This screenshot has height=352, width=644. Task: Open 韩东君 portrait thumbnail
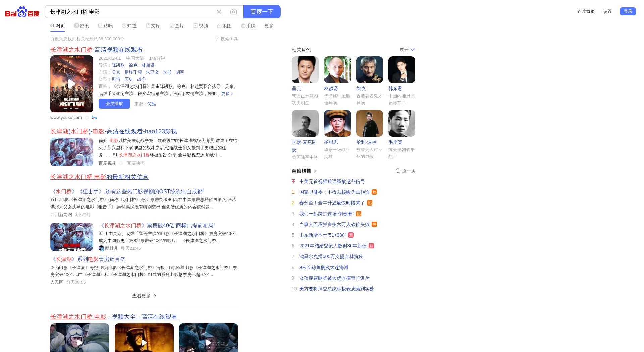[402, 70]
